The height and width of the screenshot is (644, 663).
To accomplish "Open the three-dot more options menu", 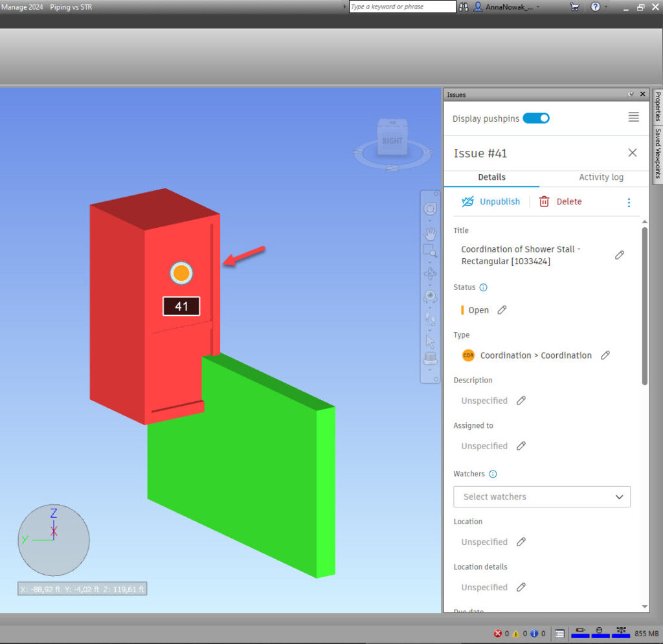I will click(x=629, y=202).
